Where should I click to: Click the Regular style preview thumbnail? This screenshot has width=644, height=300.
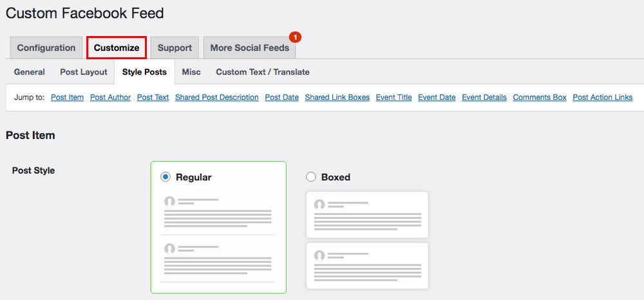tap(217, 239)
